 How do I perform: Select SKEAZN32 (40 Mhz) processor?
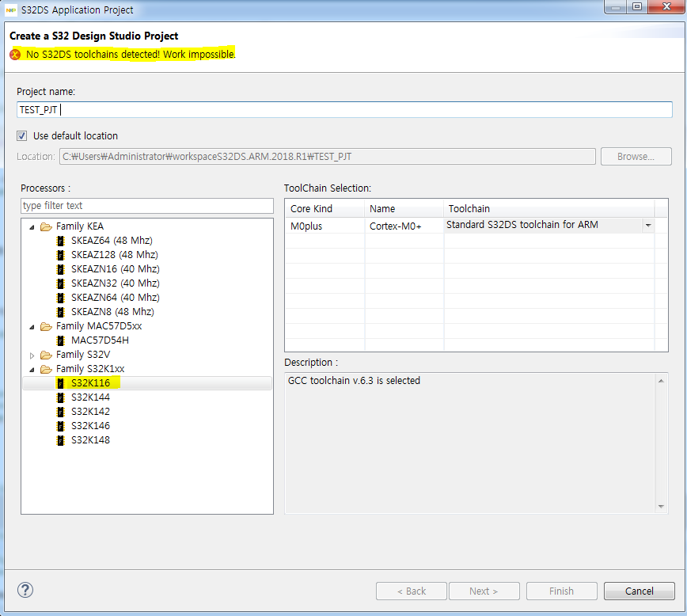116,283
